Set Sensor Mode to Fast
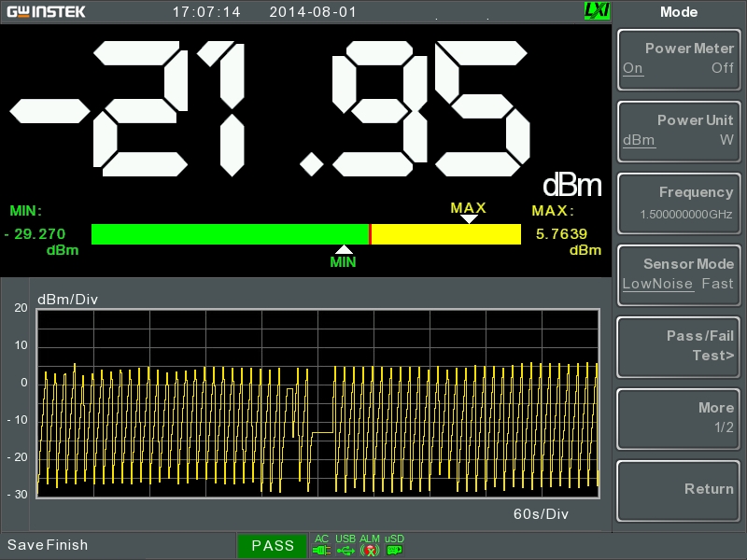The width and height of the screenshot is (747, 560). pos(717,284)
